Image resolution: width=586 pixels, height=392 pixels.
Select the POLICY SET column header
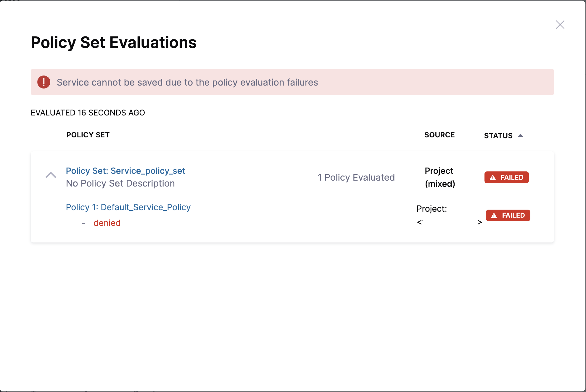pos(88,135)
